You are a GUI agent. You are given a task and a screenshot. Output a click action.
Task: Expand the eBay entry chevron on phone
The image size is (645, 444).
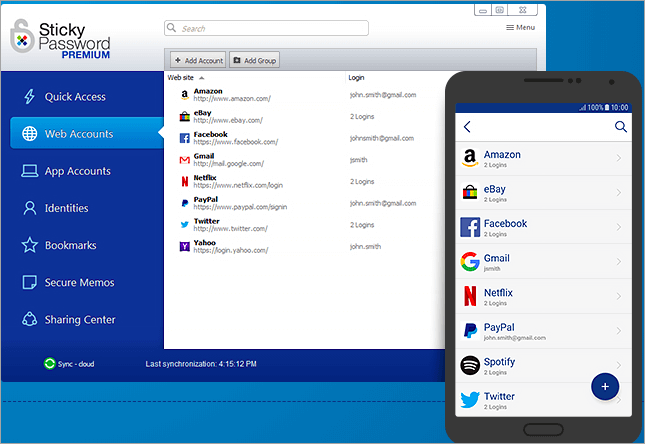coord(619,192)
